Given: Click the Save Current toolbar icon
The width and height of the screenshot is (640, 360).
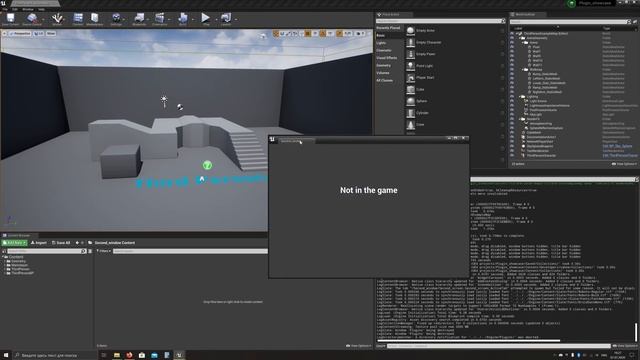Looking at the screenshot, I should click(x=10, y=18).
